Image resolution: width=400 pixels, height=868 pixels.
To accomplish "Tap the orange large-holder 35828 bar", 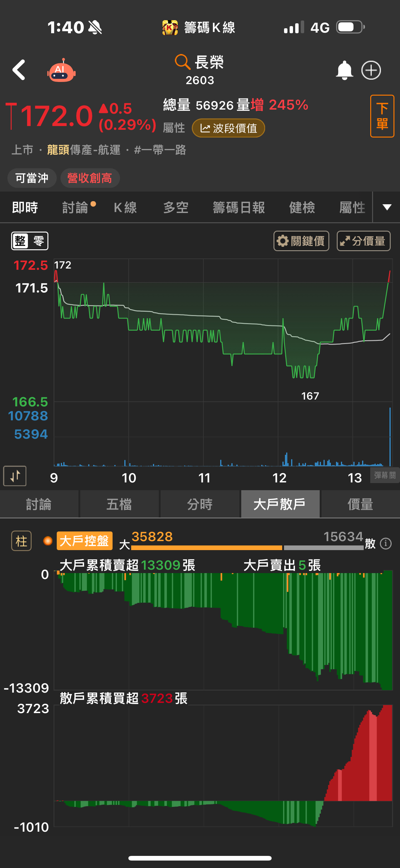I will pyautogui.click(x=207, y=548).
